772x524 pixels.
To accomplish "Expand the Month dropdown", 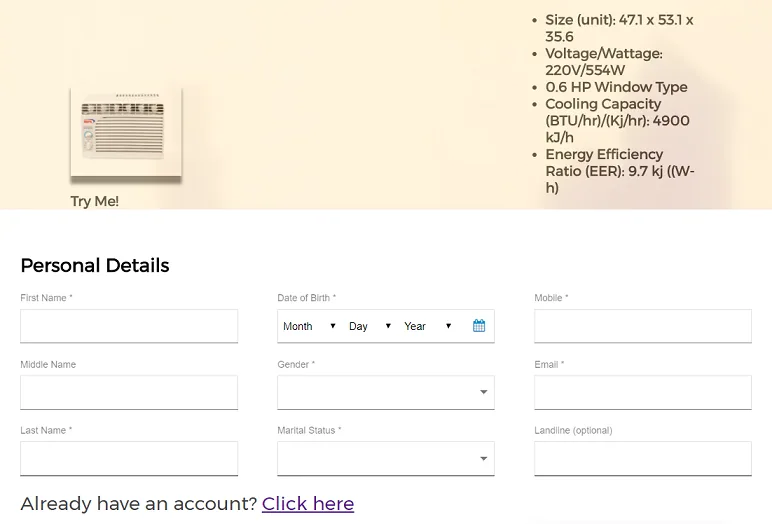I will click(310, 326).
